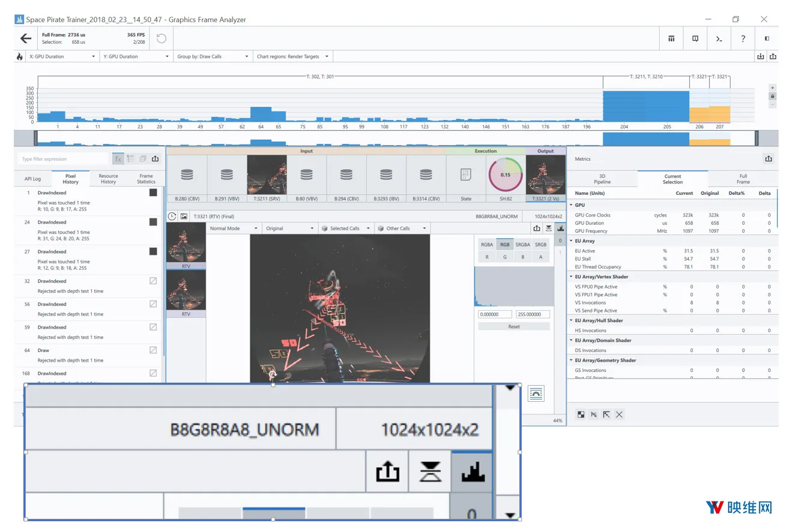Screen dimensions: 790x532
Task: Toggle the checkbox on DrawIndexed row 32
Action: pyautogui.click(x=153, y=281)
